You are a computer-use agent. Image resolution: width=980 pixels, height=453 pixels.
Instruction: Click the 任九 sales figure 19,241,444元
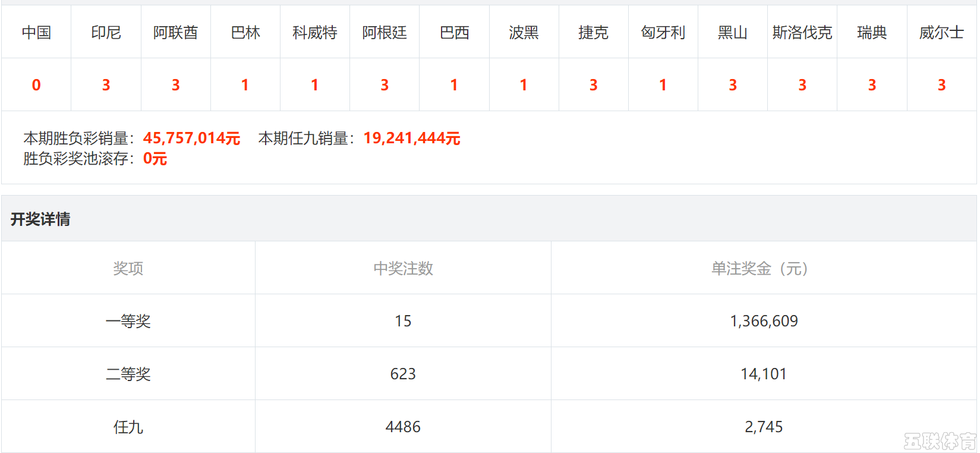(x=412, y=138)
